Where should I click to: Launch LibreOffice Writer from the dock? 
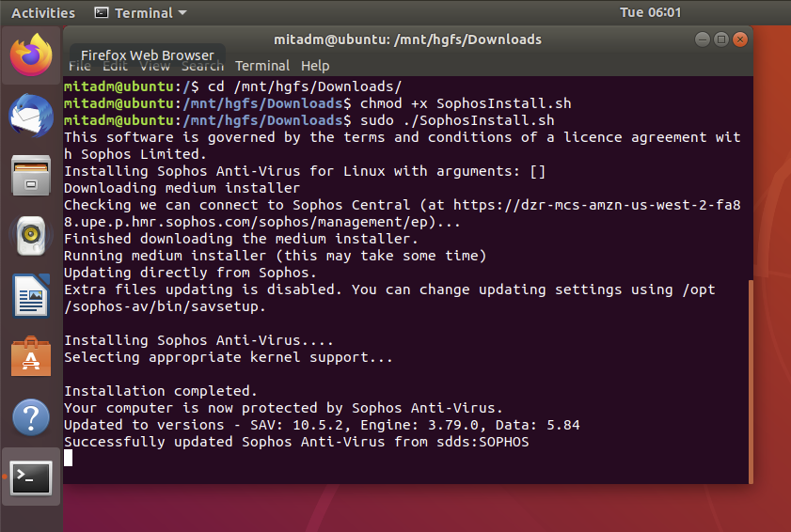tap(31, 296)
